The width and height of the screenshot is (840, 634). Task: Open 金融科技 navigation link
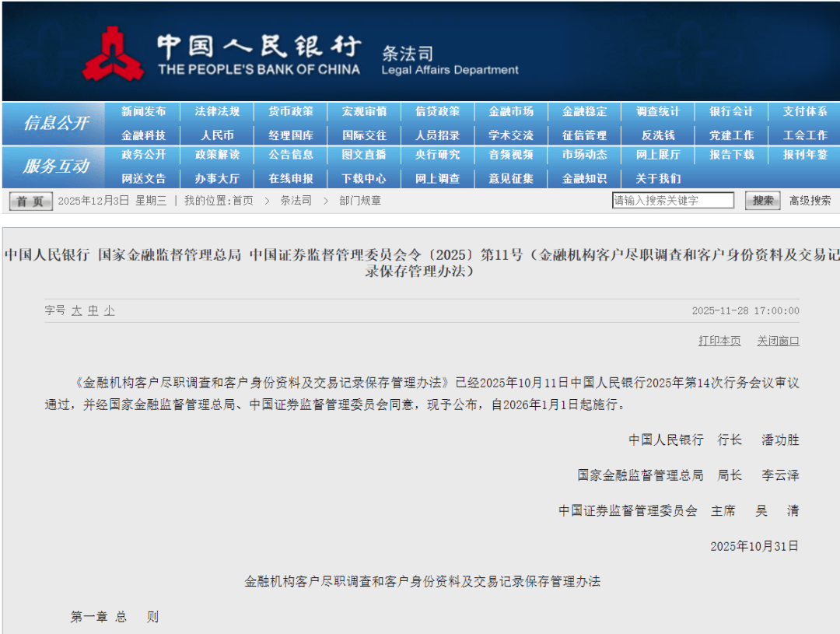tap(144, 135)
